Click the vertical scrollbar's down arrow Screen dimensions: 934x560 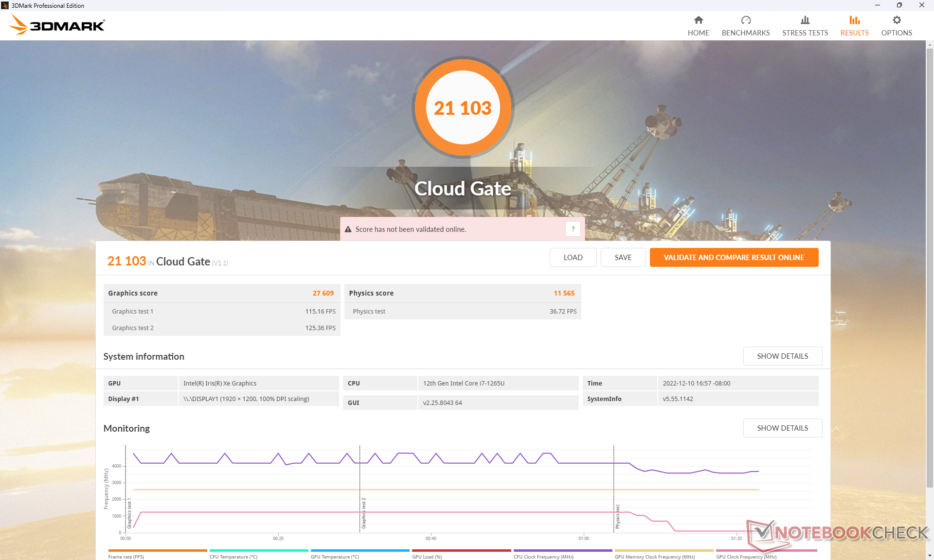coord(930,555)
